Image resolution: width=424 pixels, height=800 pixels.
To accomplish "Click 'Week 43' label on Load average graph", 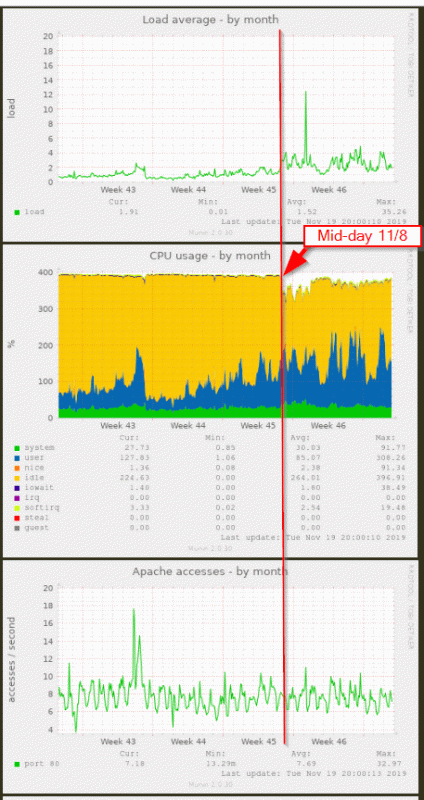I will 118,190.
